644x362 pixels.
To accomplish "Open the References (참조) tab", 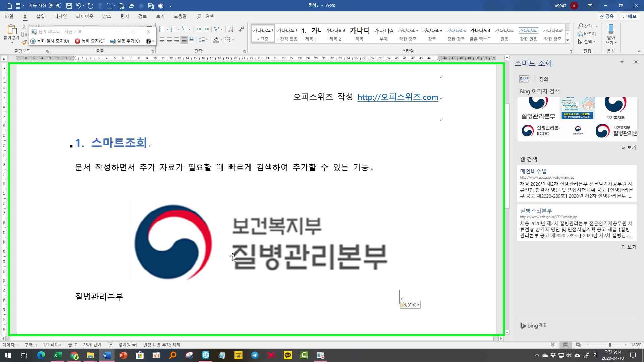I will tap(107, 16).
